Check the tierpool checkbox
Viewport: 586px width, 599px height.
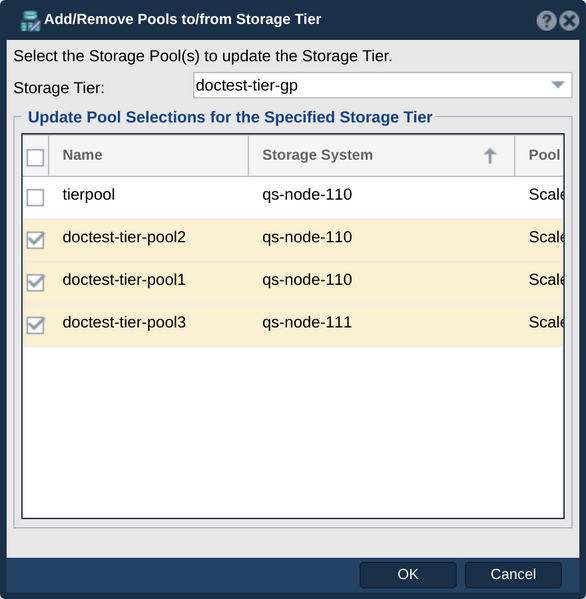(x=36, y=198)
